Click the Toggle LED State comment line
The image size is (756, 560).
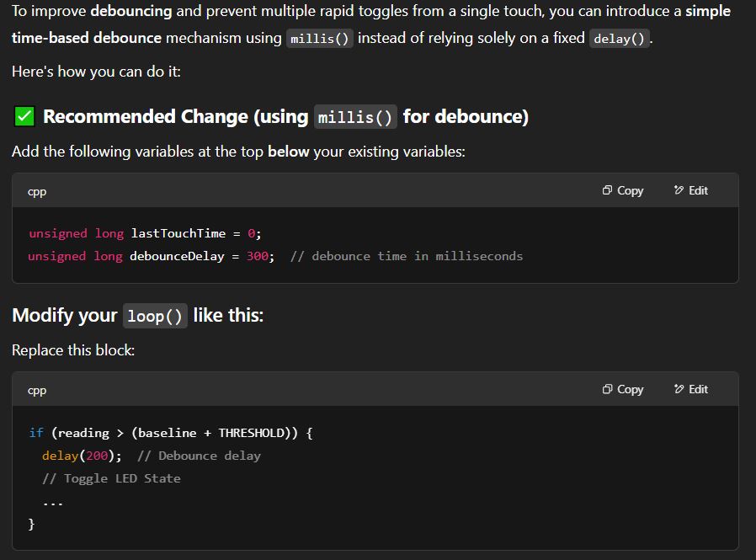(111, 478)
